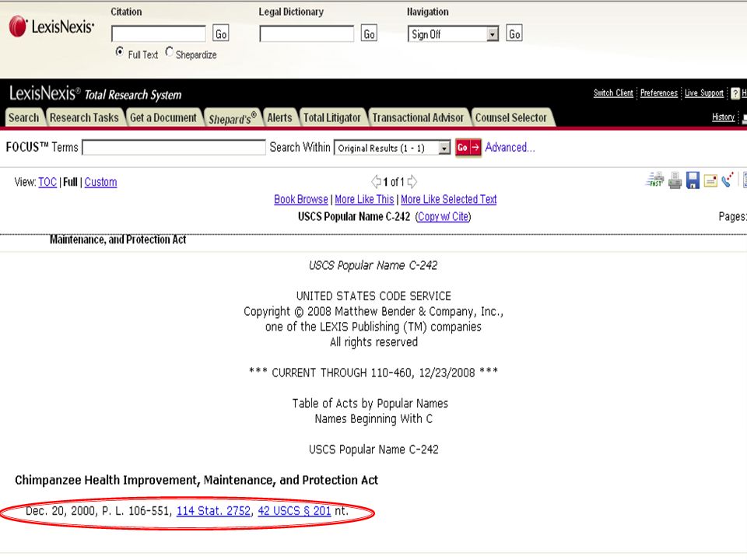Click the Copy w/ Cite link

click(x=443, y=216)
